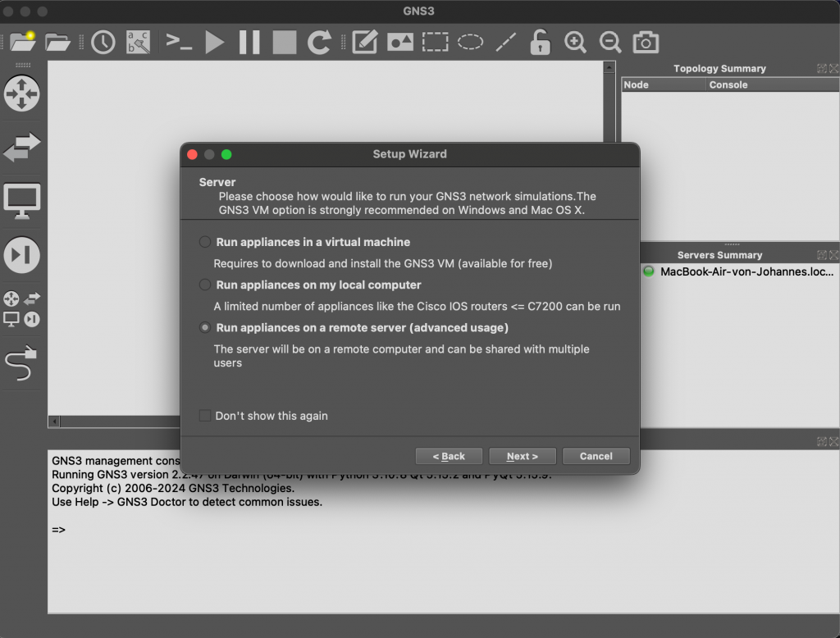Reload all nodes with the arrow icon
This screenshot has height=638, width=840.
pyautogui.click(x=319, y=42)
